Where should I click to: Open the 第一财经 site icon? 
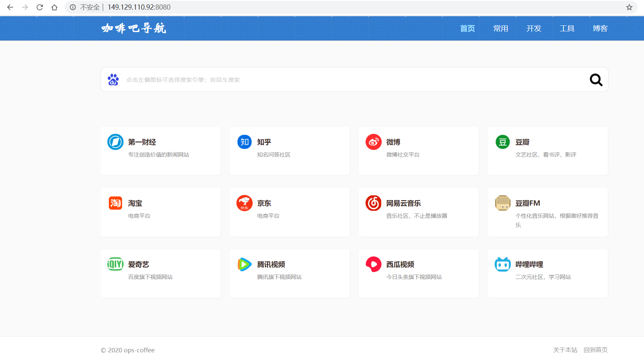[x=115, y=142]
